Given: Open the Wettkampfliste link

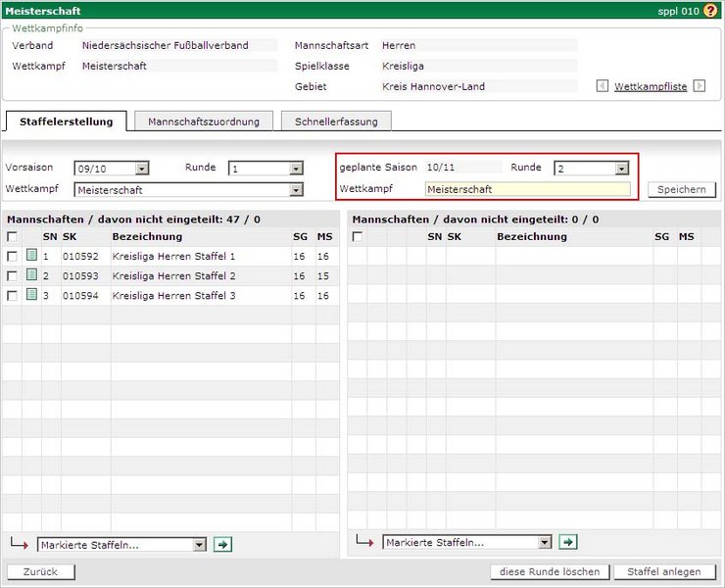Looking at the screenshot, I should (651, 86).
